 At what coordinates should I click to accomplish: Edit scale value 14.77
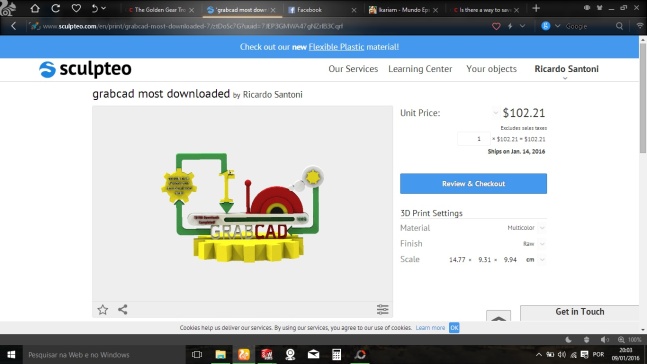[x=457, y=260]
